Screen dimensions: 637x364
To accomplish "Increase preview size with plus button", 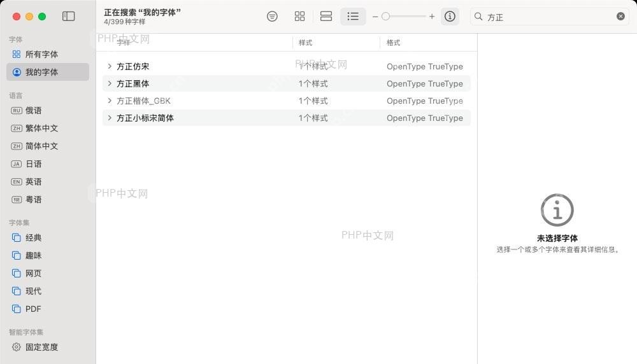I will tap(431, 17).
